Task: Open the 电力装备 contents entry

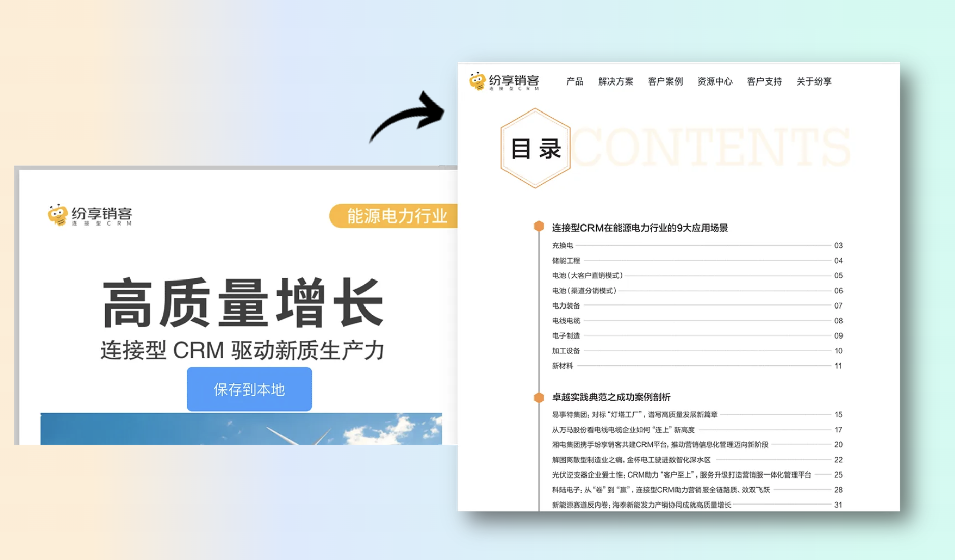Action: (x=697, y=305)
